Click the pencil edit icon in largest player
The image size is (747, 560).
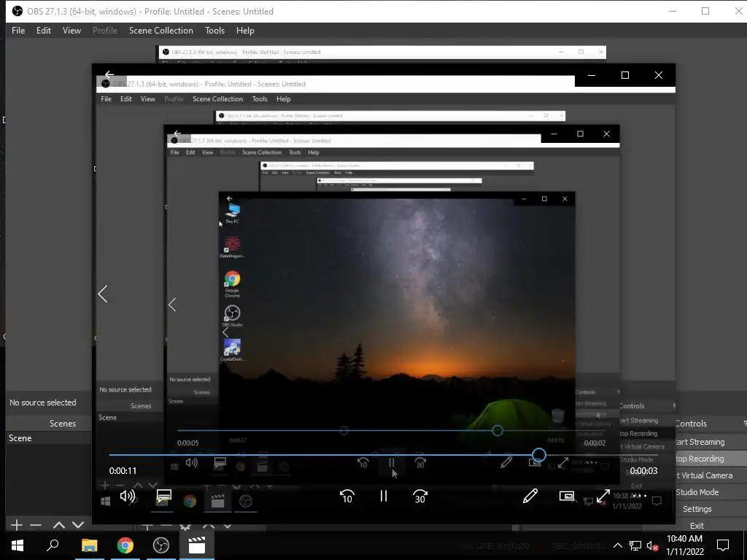click(530, 496)
